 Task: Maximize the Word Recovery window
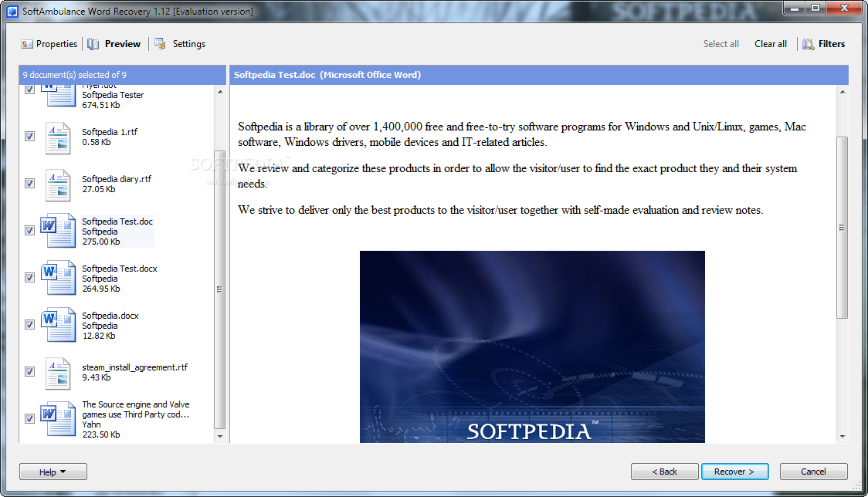pos(815,8)
